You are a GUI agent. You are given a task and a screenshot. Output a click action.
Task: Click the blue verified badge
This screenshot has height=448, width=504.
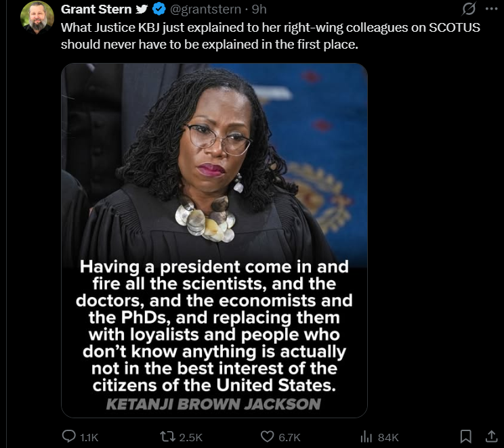coord(159,9)
